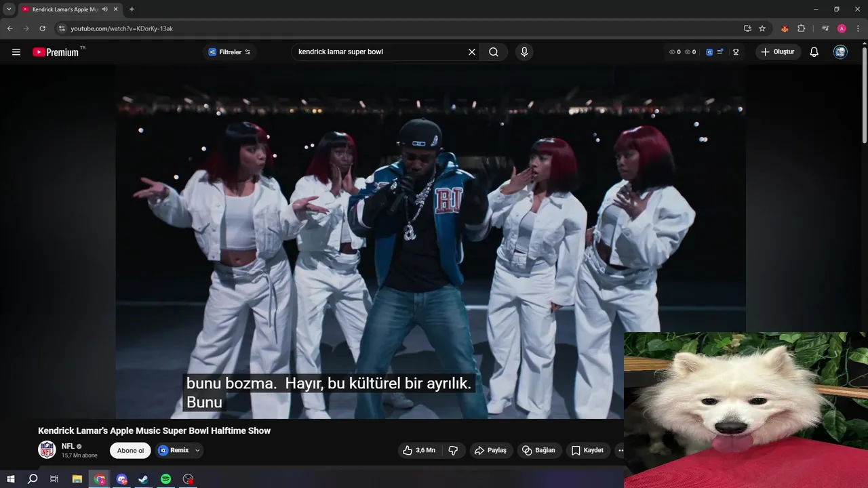Clear the search query with the X
Image resolution: width=868 pixels, height=488 pixels.
coord(472,52)
